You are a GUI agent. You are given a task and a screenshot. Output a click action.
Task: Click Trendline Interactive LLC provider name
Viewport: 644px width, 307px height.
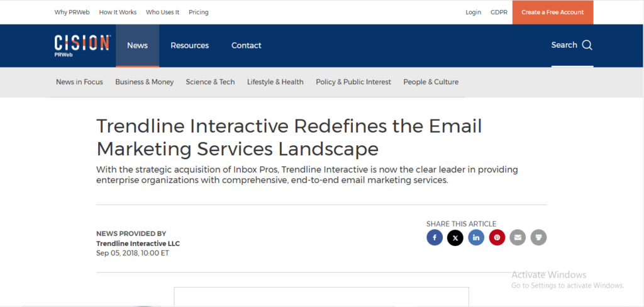(138, 243)
